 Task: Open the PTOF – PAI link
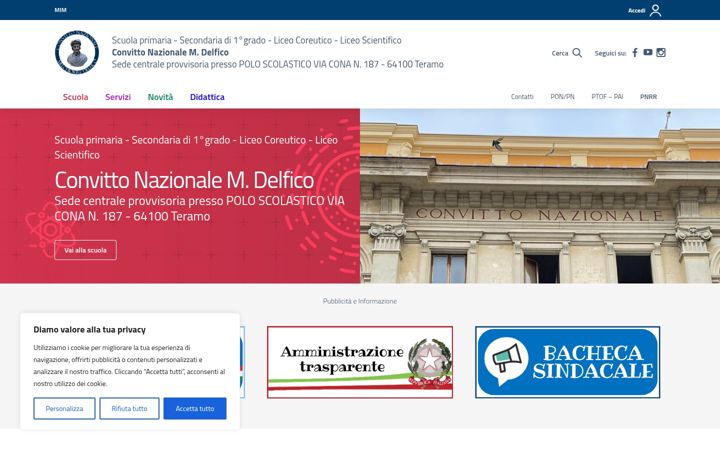click(607, 96)
